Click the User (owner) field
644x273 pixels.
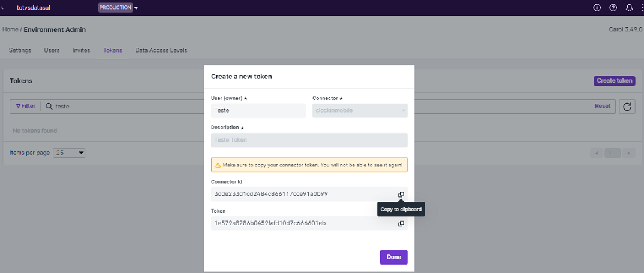click(x=258, y=110)
